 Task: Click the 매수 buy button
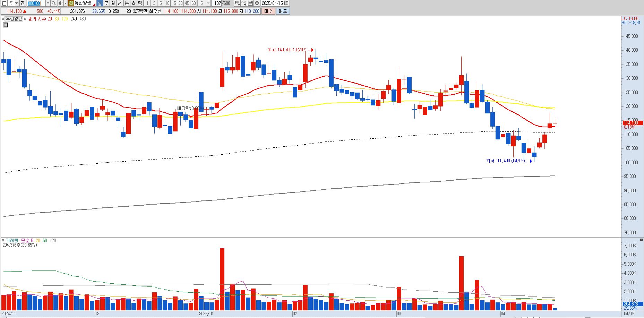tap(268, 11)
